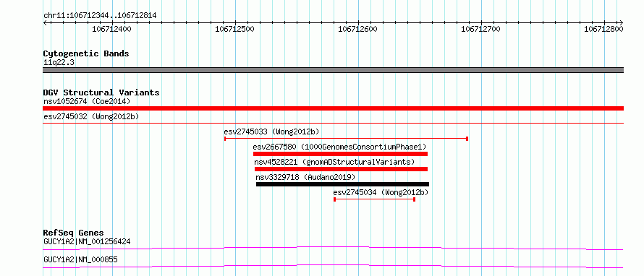The height and width of the screenshot is (276, 644).
Task: Click the GUCY1A2|NM_000855 gene label
Action: click(81, 259)
